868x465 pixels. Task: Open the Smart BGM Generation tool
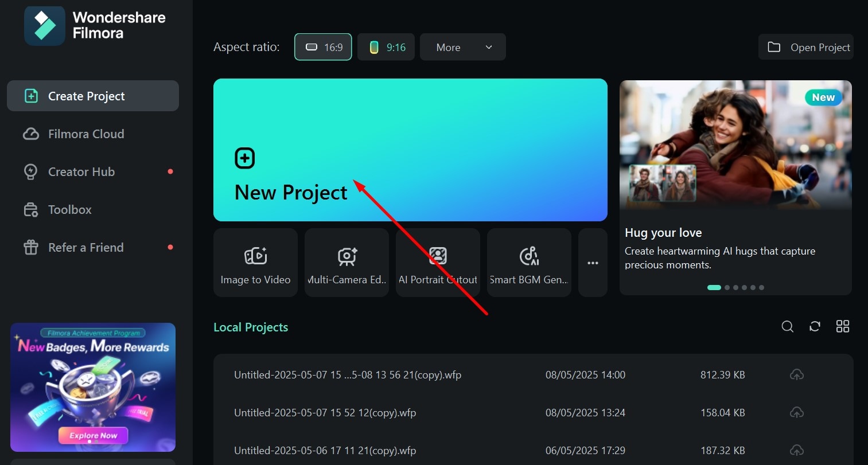pyautogui.click(x=529, y=263)
